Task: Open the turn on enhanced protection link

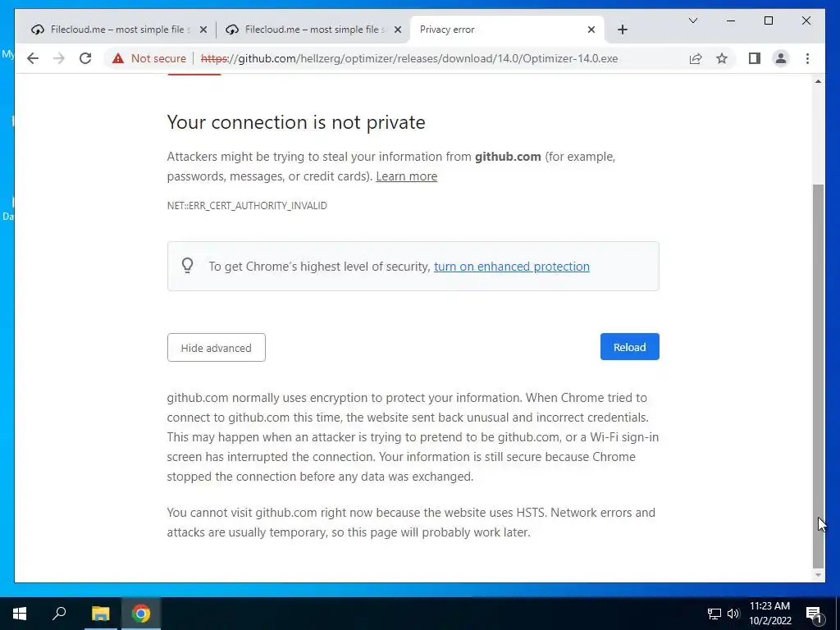Action: coord(511,267)
